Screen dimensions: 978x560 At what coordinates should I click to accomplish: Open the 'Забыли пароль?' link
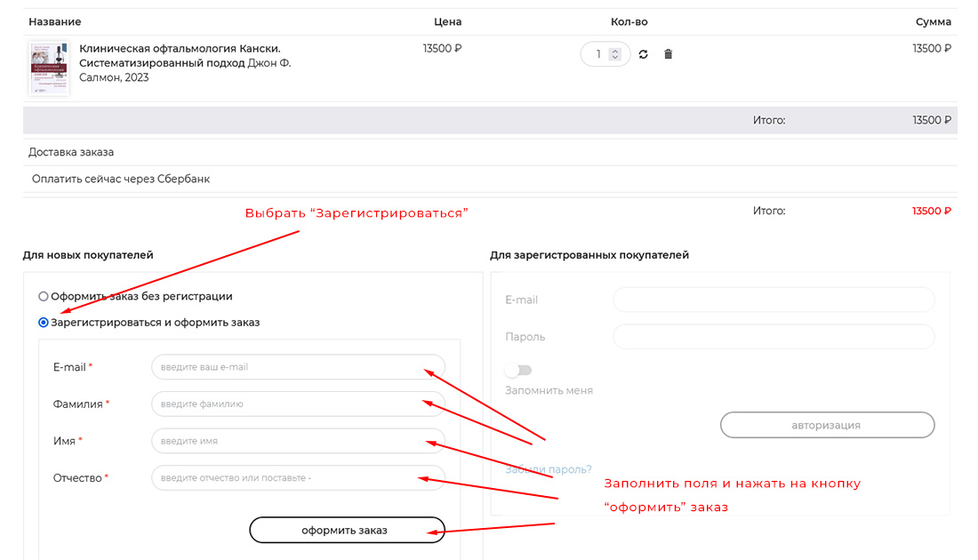click(x=548, y=469)
